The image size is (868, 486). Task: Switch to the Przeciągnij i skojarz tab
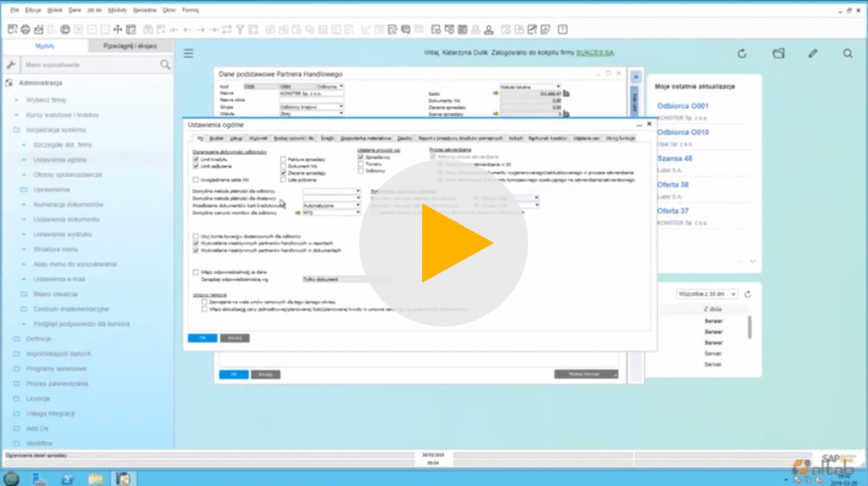click(x=131, y=46)
